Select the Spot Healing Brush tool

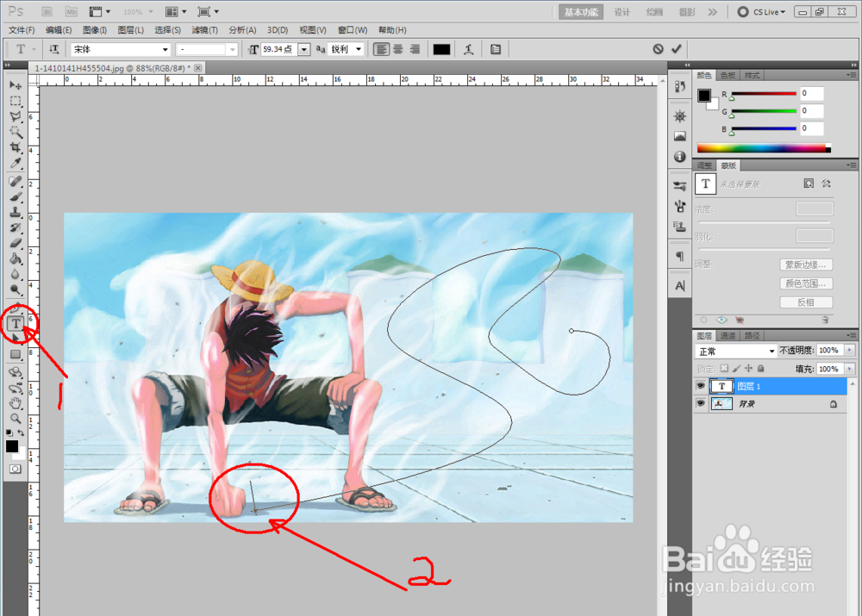pyautogui.click(x=16, y=182)
